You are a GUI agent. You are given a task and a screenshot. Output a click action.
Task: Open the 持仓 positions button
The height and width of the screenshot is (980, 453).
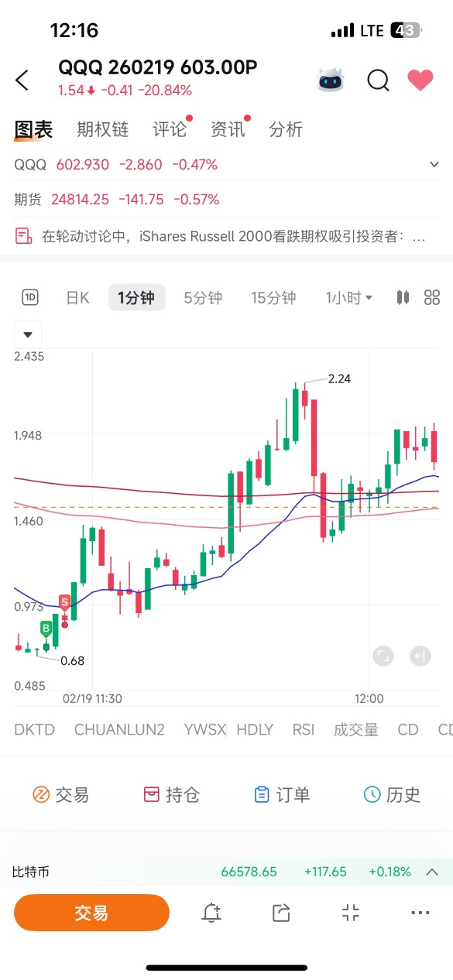point(172,794)
